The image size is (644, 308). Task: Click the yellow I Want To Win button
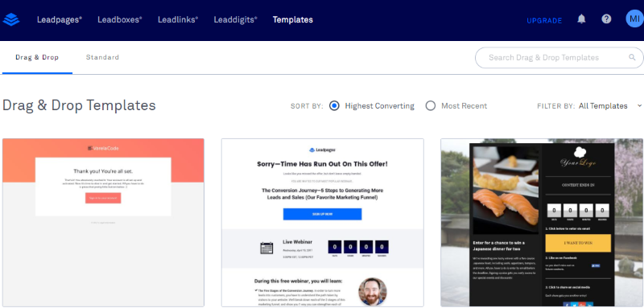pos(578,243)
